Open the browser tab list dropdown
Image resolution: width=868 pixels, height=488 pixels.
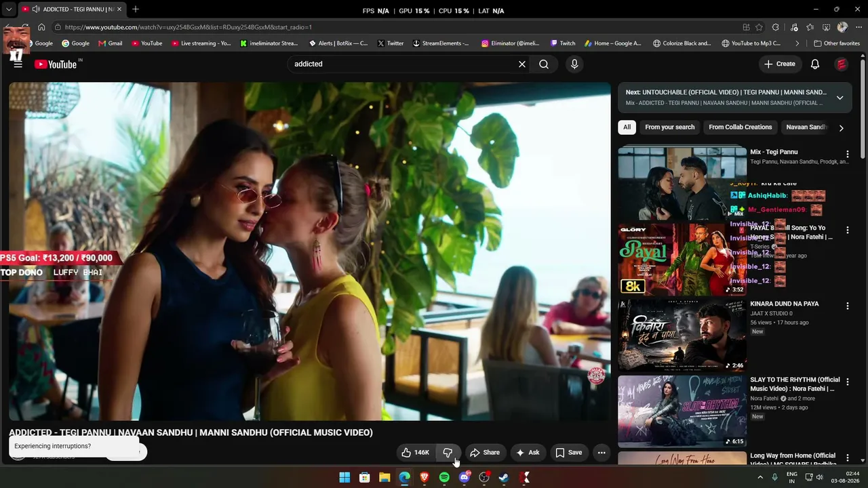pyautogui.click(x=9, y=9)
